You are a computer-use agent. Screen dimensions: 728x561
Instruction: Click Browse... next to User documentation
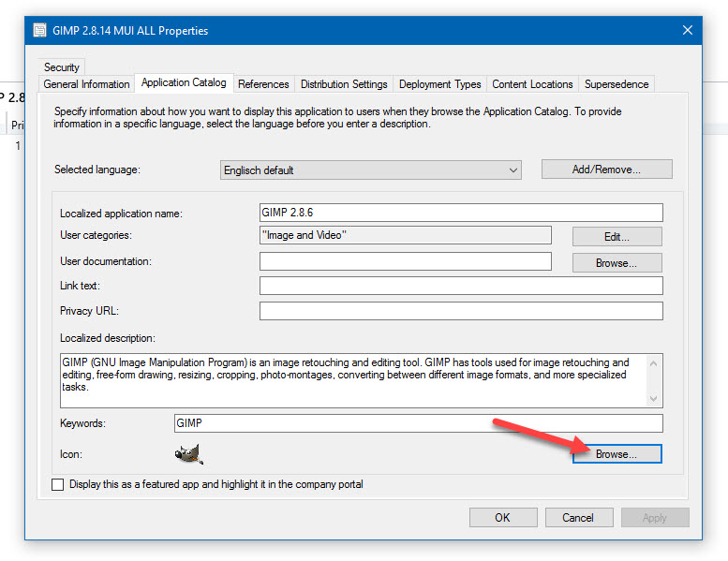pos(617,263)
